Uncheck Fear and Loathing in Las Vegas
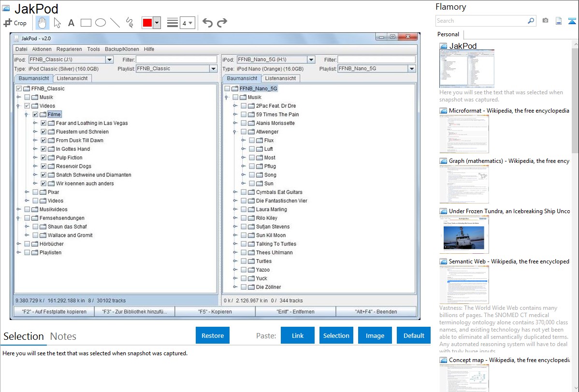The height and width of the screenshot is (392, 579). click(x=43, y=123)
